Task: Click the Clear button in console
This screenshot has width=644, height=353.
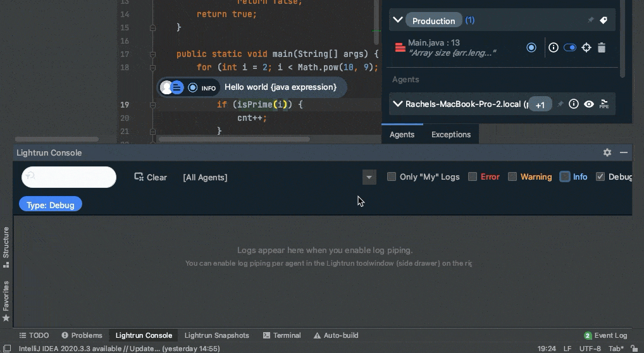Action: pyautogui.click(x=151, y=177)
